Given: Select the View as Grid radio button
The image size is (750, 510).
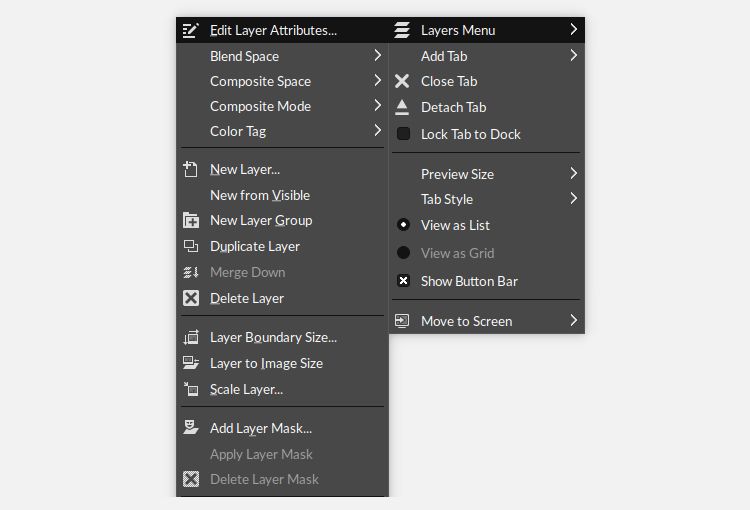Looking at the screenshot, I should point(403,252).
